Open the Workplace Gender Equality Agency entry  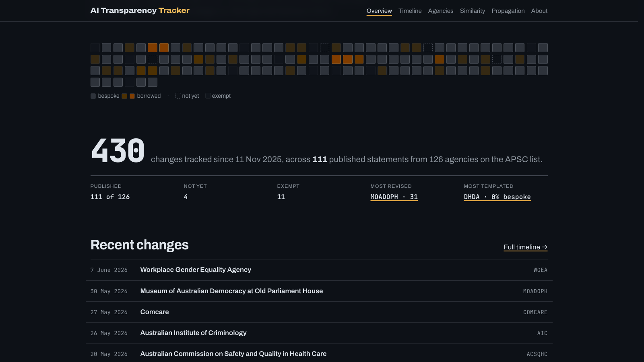(319, 270)
